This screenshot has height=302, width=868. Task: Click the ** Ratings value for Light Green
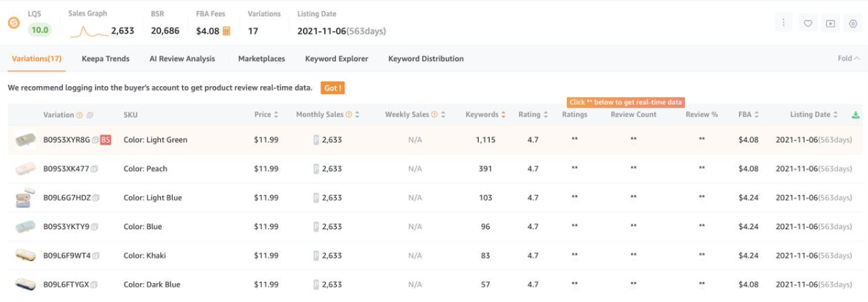(x=575, y=139)
